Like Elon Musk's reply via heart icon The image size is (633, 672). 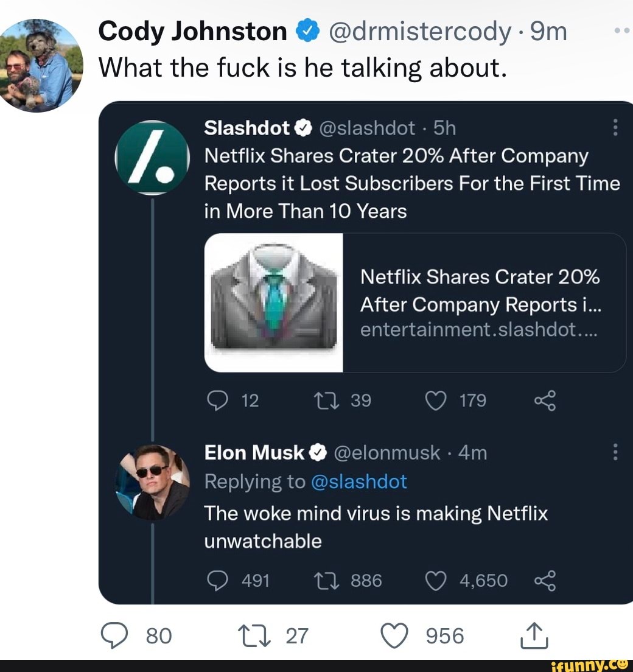tap(435, 580)
